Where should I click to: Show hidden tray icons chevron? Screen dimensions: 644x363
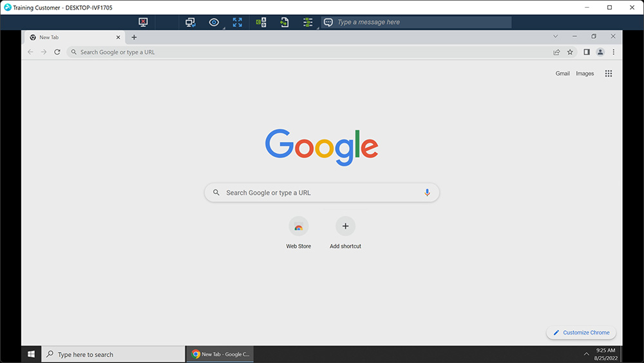586,354
